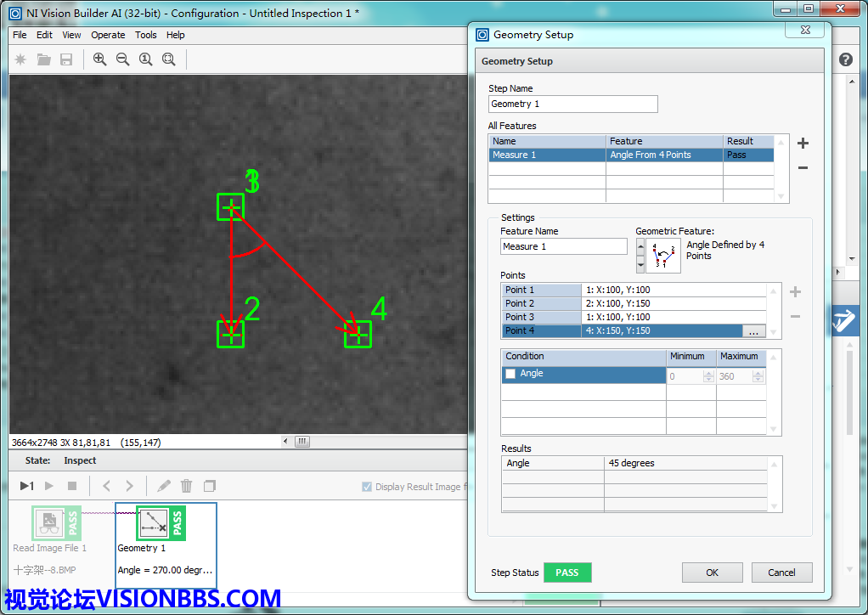This screenshot has height=615, width=868.
Task: Run the inspection once
Action: 26,486
